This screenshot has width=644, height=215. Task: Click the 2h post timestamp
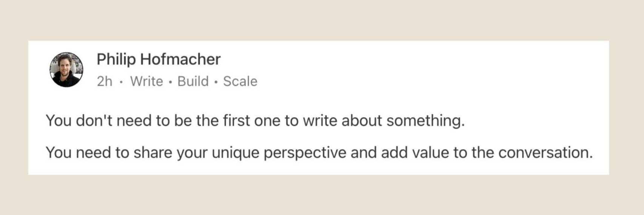tap(105, 81)
